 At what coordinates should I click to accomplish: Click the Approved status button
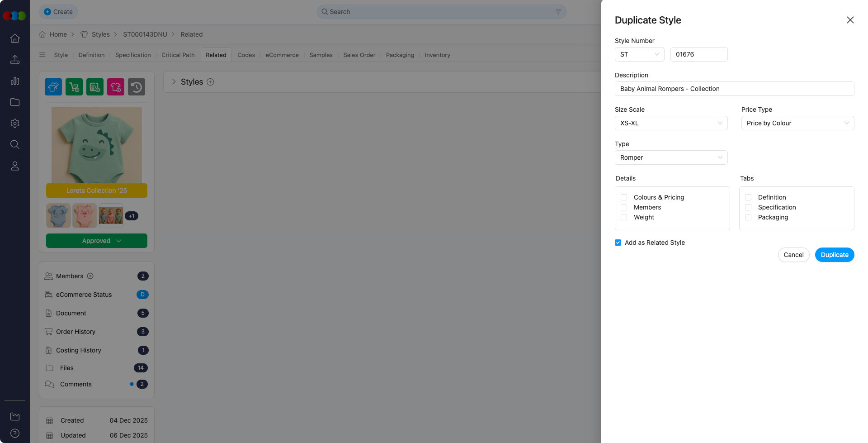click(x=96, y=241)
